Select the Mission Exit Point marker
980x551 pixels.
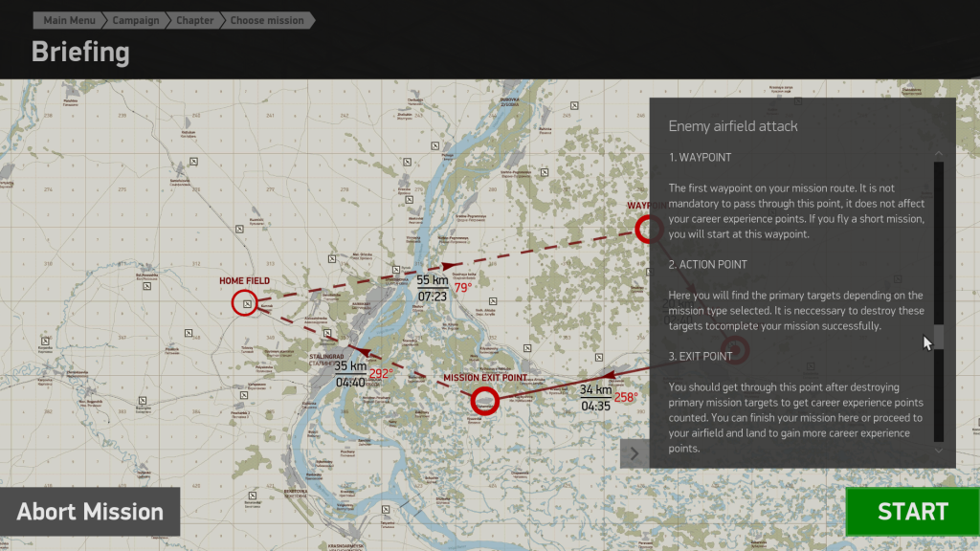(x=486, y=402)
